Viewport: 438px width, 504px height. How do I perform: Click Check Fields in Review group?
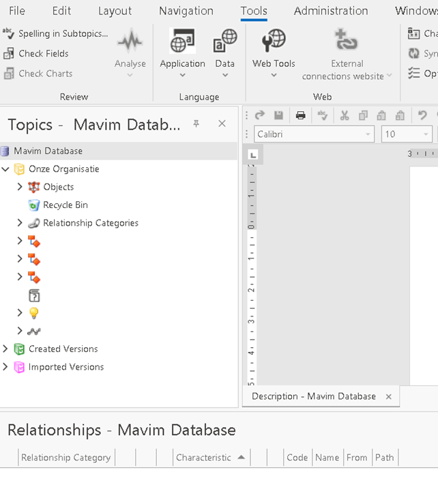(36, 54)
